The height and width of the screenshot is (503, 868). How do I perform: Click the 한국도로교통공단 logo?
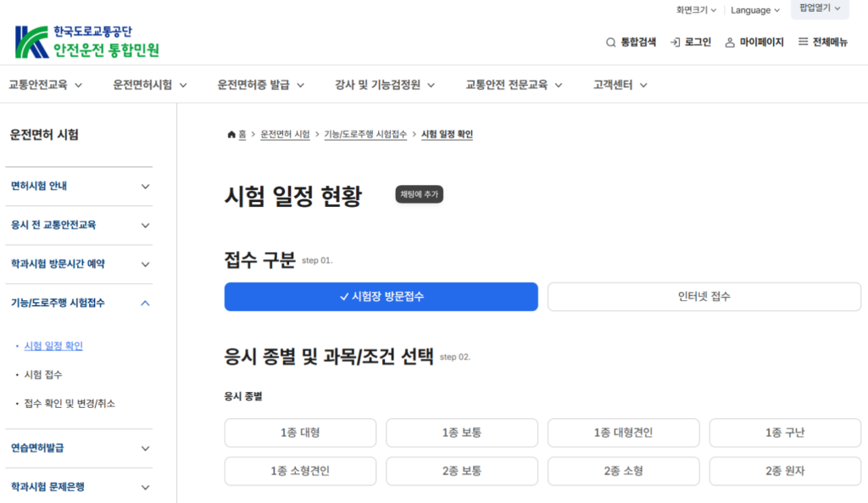pyautogui.click(x=87, y=42)
